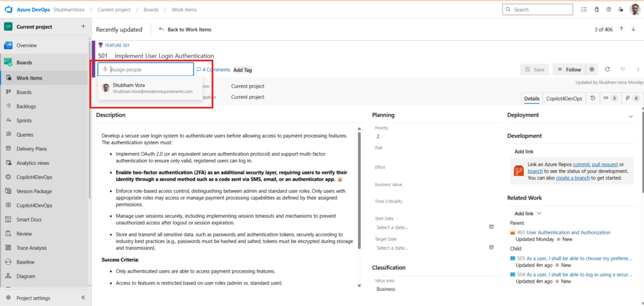Open parent item 493 User Authentication link
644x306 pixels.
click(563, 232)
